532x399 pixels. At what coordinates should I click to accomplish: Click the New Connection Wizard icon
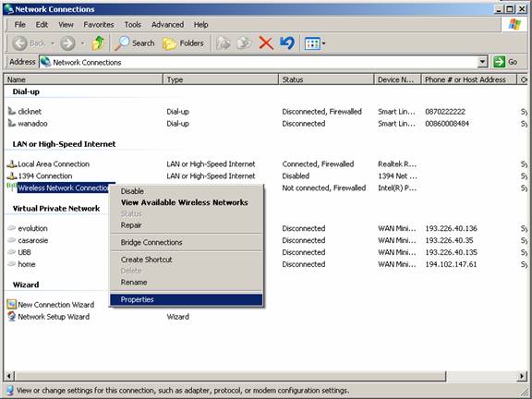click(11, 304)
